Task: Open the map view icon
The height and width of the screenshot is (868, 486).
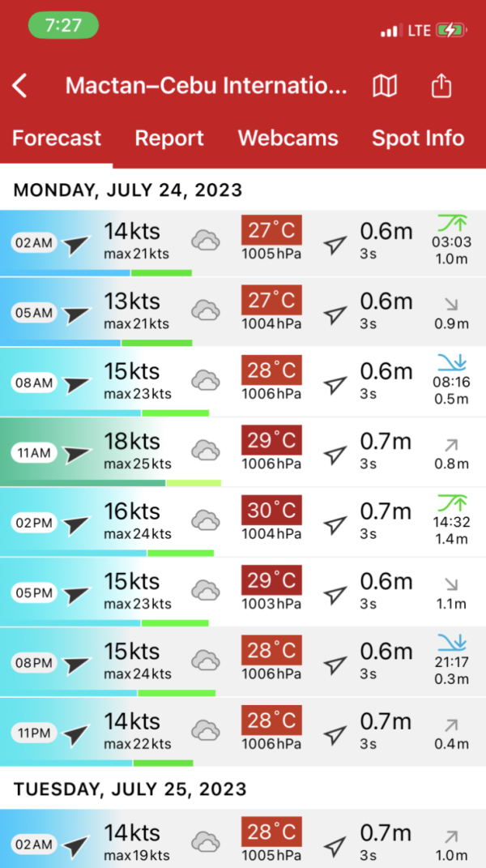Action: coord(385,86)
